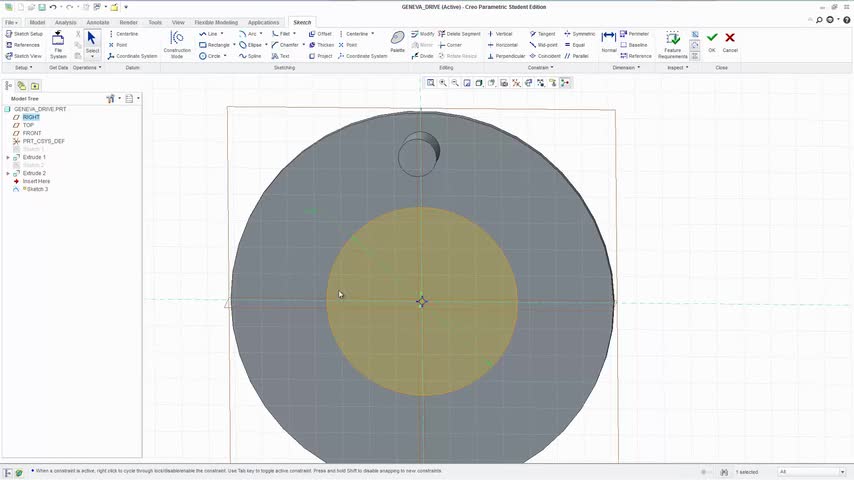Select the Ellipse tool
The image size is (854, 480).
pos(251,45)
